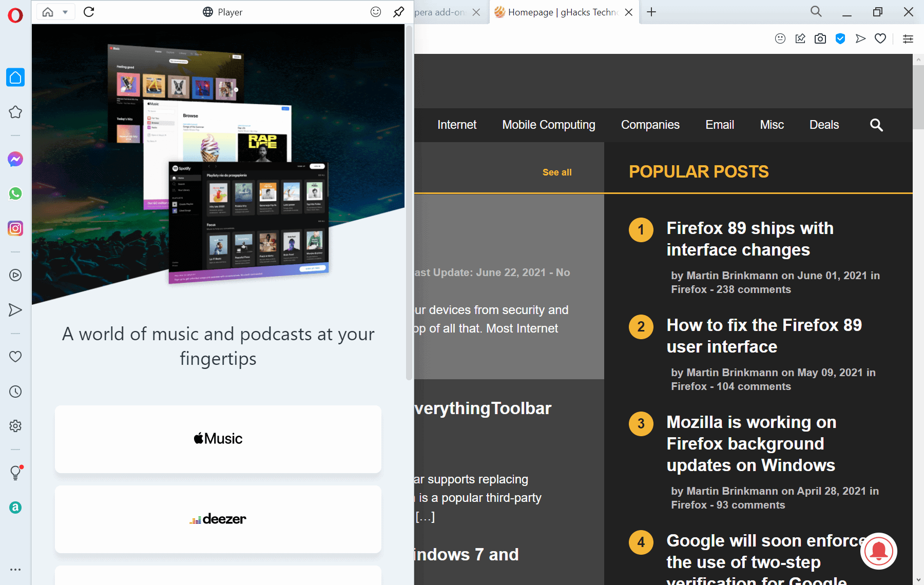Open Easy Setup via the sliders icon
Image resolution: width=924 pixels, height=585 pixels.
coord(908,38)
